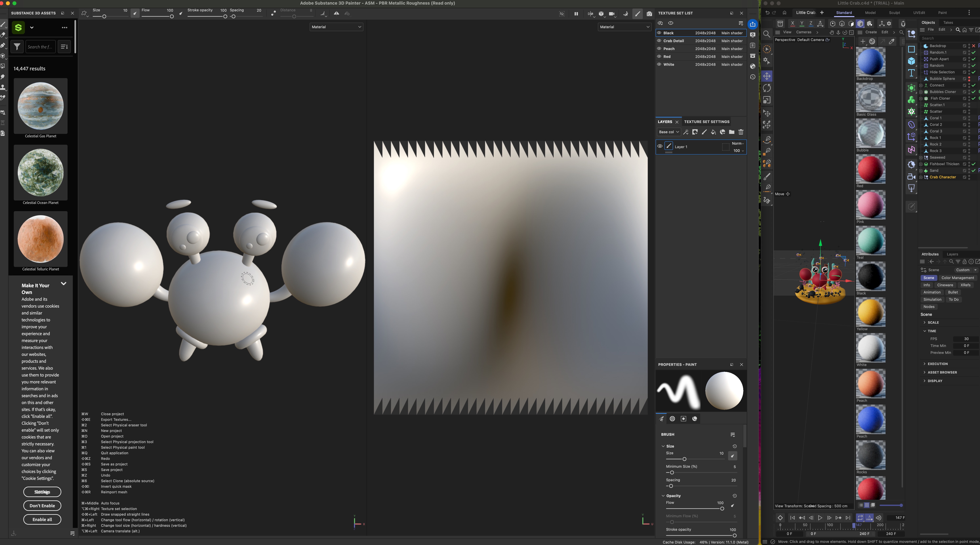Click the new material plus icon

point(863,42)
